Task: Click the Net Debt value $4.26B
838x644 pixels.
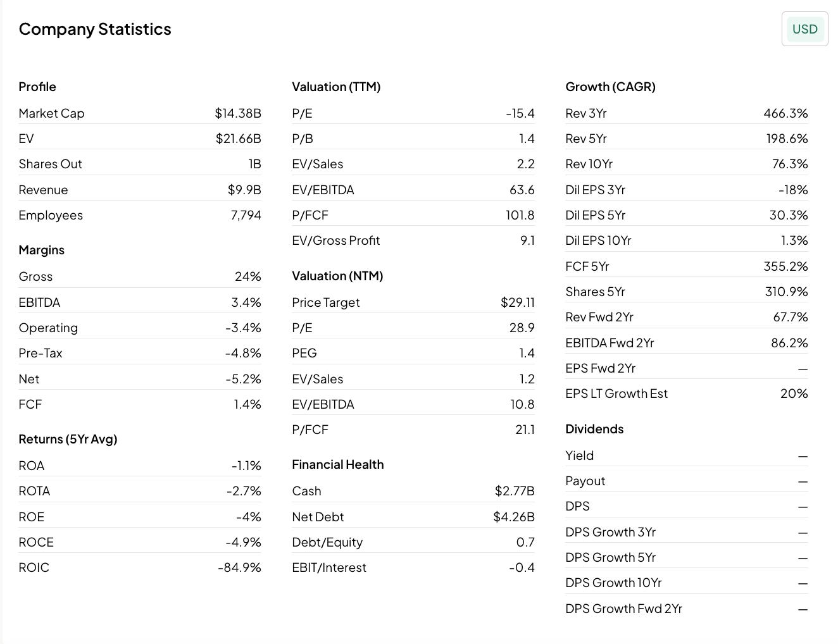Action: tap(514, 517)
